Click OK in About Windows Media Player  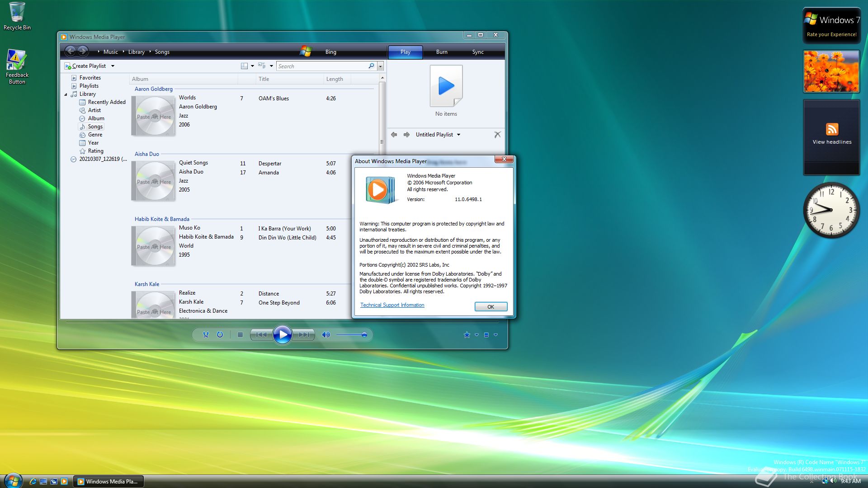tap(491, 307)
